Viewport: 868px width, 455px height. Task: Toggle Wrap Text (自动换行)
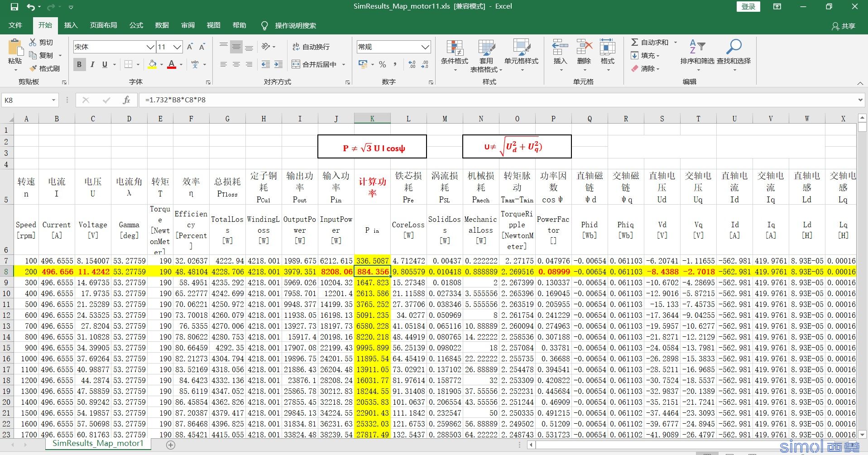pos(311,47)
